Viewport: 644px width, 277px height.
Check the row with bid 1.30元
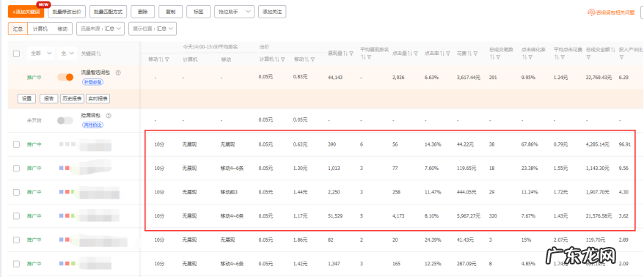[16, 169]
